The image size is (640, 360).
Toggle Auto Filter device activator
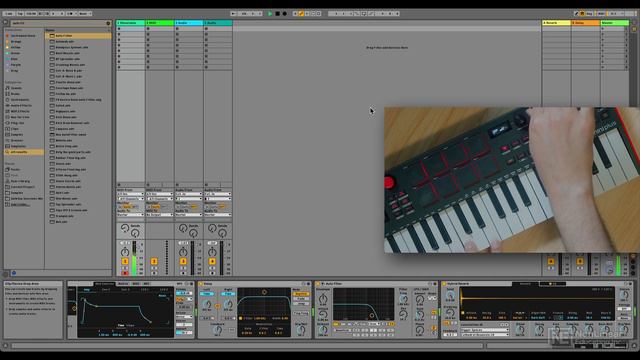[x=318, y=284]
